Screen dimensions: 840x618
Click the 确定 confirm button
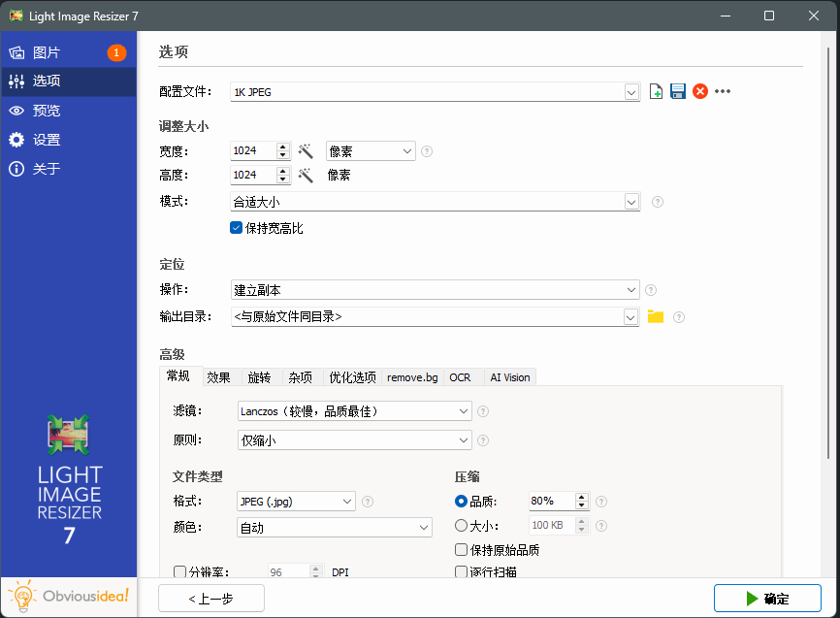click(767, 598)
